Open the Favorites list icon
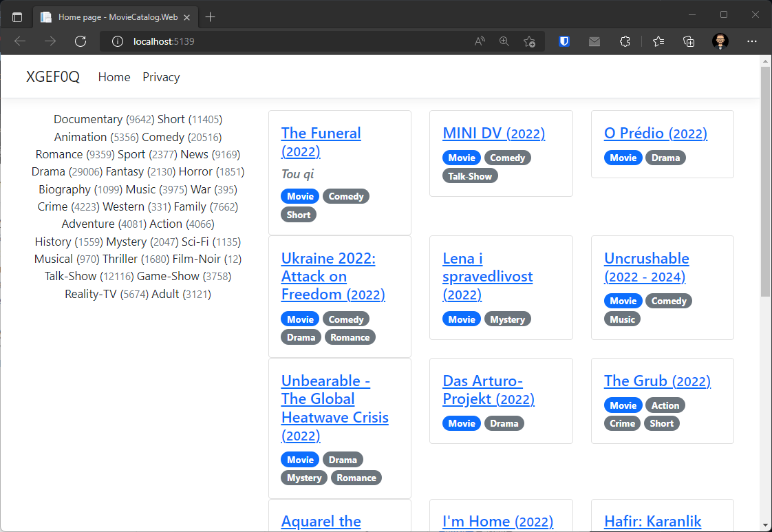 658,41
